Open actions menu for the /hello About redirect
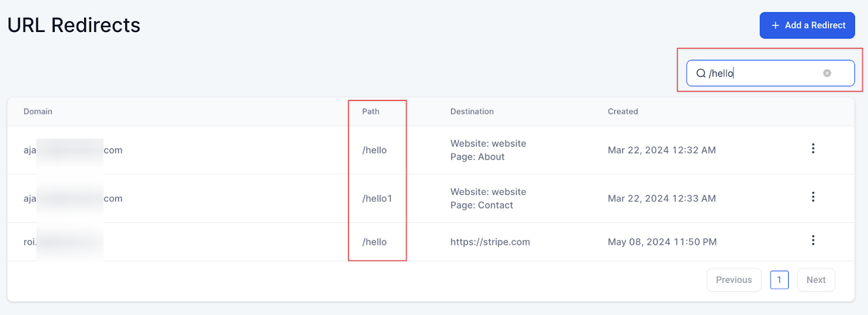The image size is (868, 315). point(813,149)
